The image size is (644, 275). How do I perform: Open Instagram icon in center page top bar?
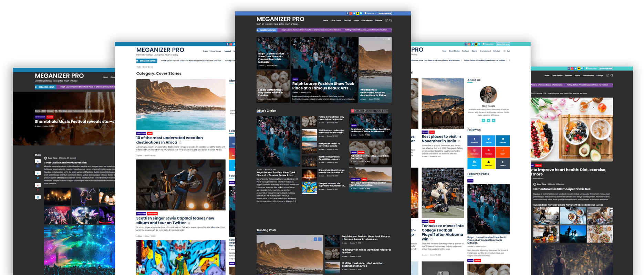(x=351, y=13)
